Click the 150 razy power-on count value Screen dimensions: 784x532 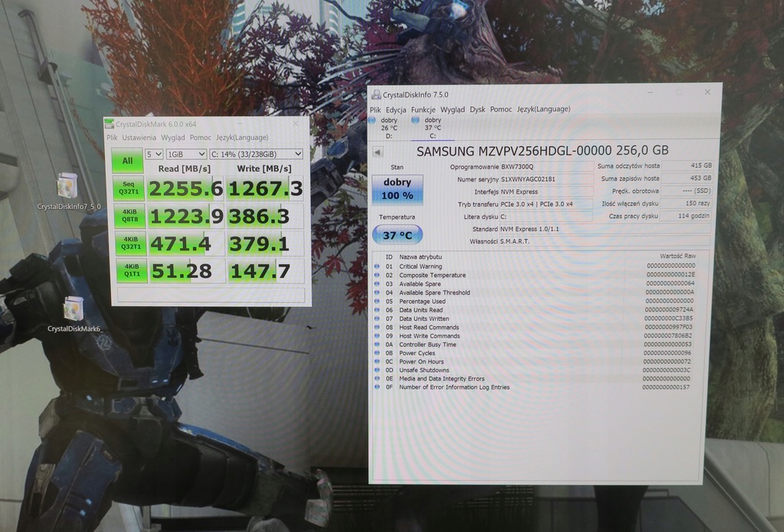pyautogui.click(x=687, y=203)
